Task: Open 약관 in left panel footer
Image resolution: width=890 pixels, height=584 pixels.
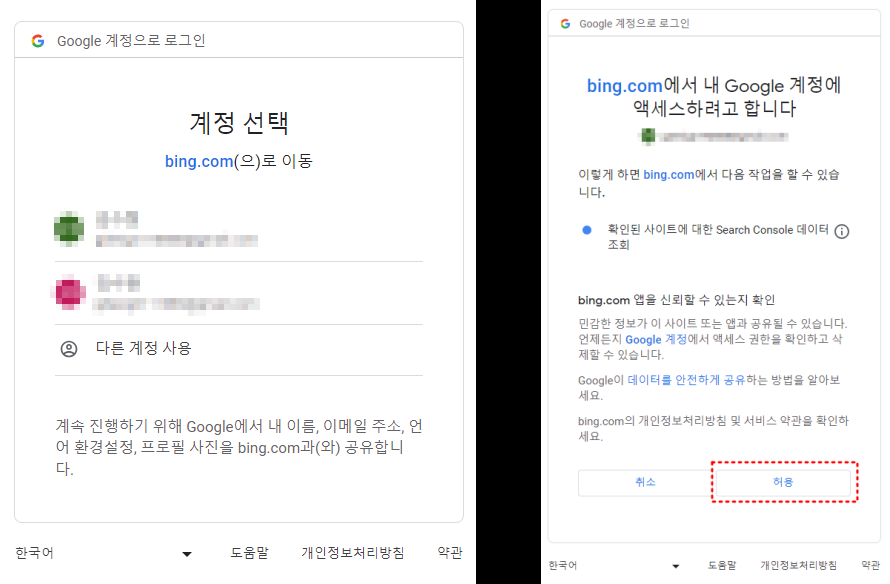Action: point(450,553)
